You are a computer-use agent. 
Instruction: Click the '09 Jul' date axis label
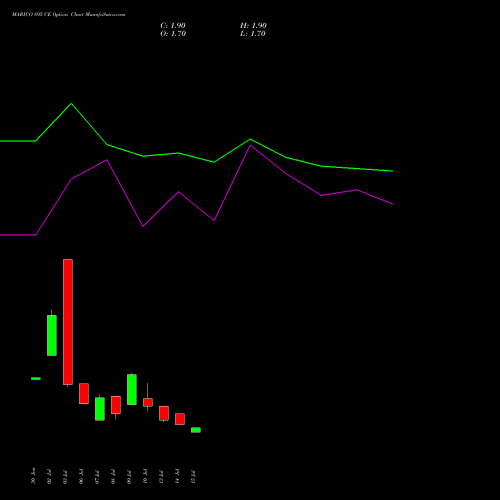(129, 477)
